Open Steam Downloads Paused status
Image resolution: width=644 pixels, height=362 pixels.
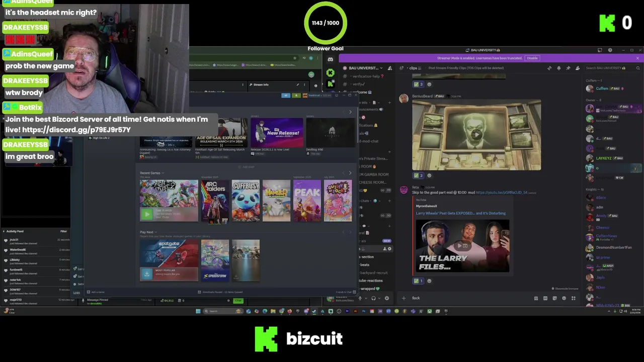point(220,292)
